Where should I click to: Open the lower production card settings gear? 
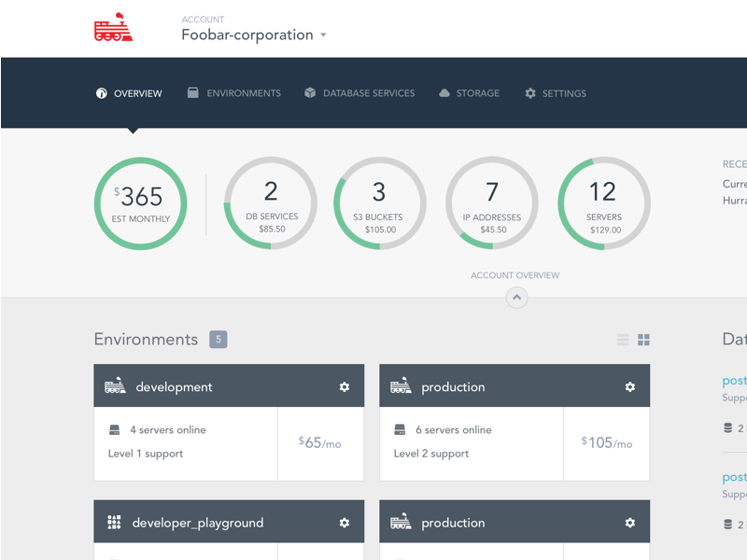pyautogui.click(x=630, y=523)
